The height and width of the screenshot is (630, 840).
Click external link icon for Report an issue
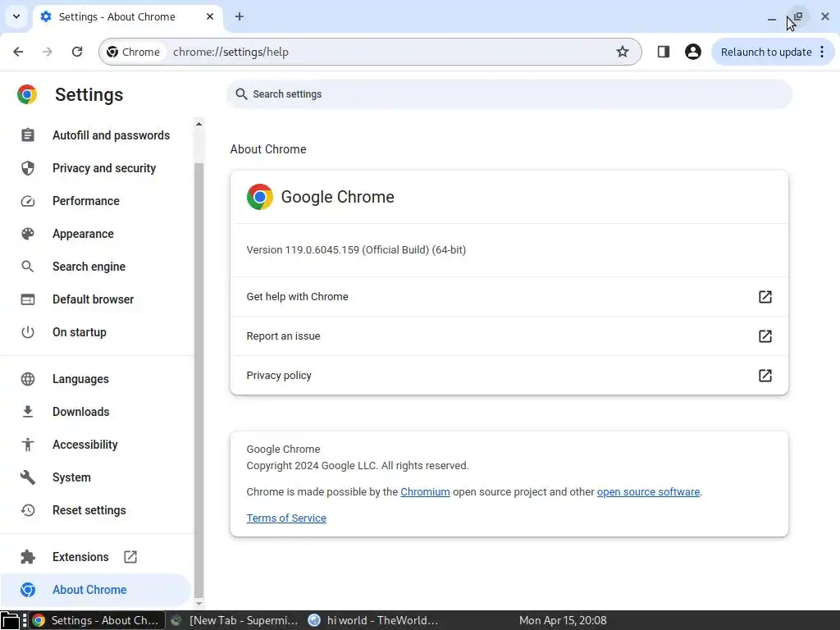pos(765,336)
